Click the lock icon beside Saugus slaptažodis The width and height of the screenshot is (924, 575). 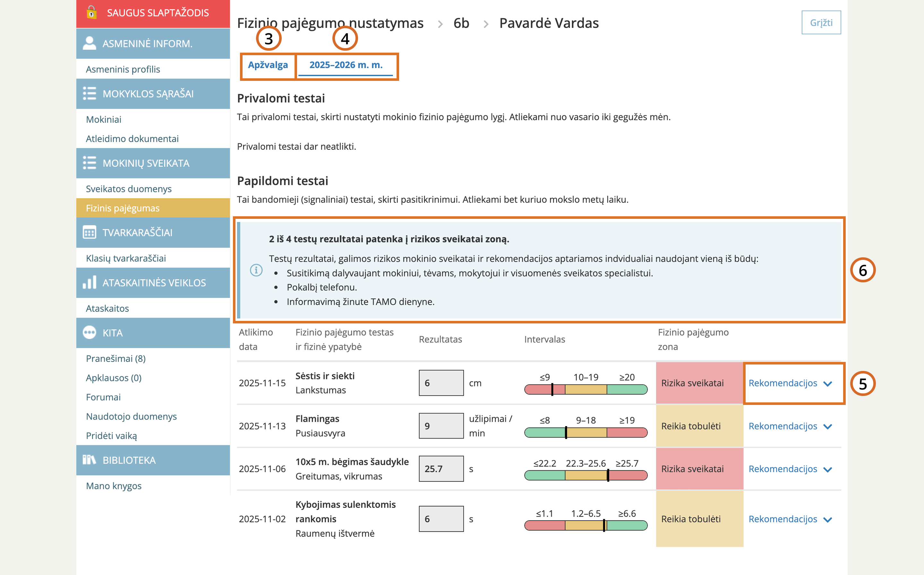(x=91, y=13)
